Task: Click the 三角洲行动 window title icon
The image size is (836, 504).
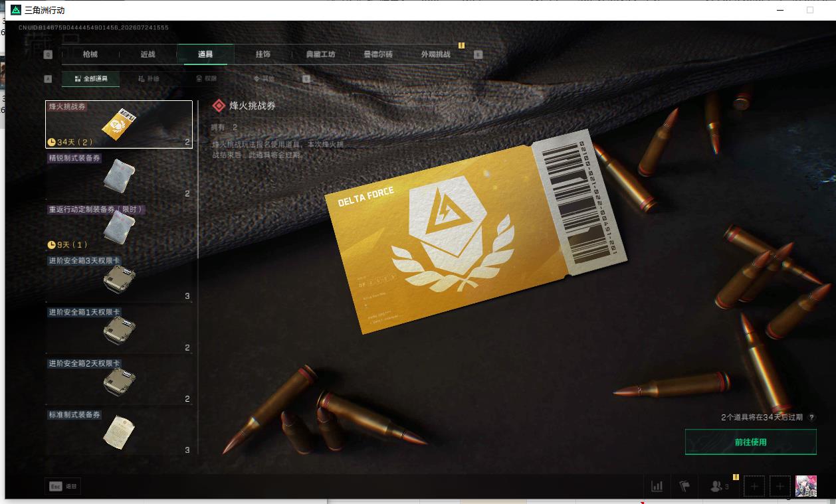Action: pyautogui.click(x=15, y=10)
